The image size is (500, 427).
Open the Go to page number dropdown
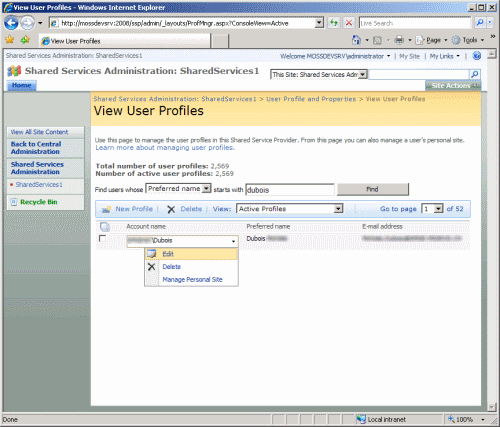coord(438,209)
